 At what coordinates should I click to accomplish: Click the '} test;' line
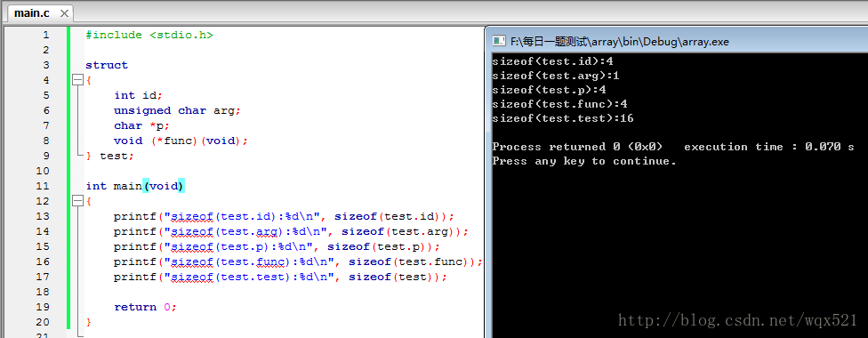pos(110,156)
